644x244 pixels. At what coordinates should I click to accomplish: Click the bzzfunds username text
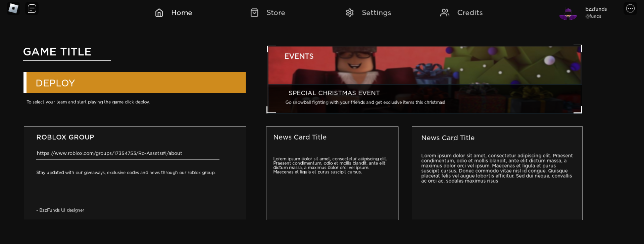pyautogui.click(x=596, y=9)
